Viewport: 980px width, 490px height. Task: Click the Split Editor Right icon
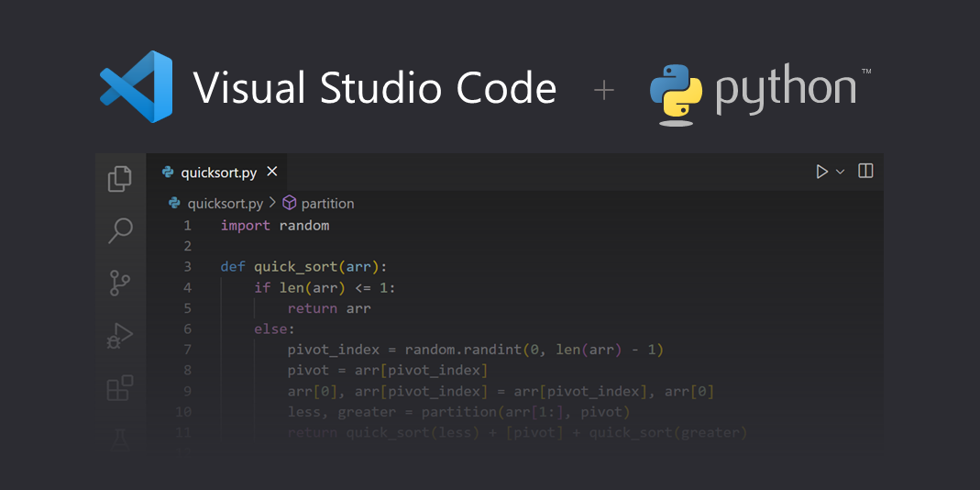[865, 171]
